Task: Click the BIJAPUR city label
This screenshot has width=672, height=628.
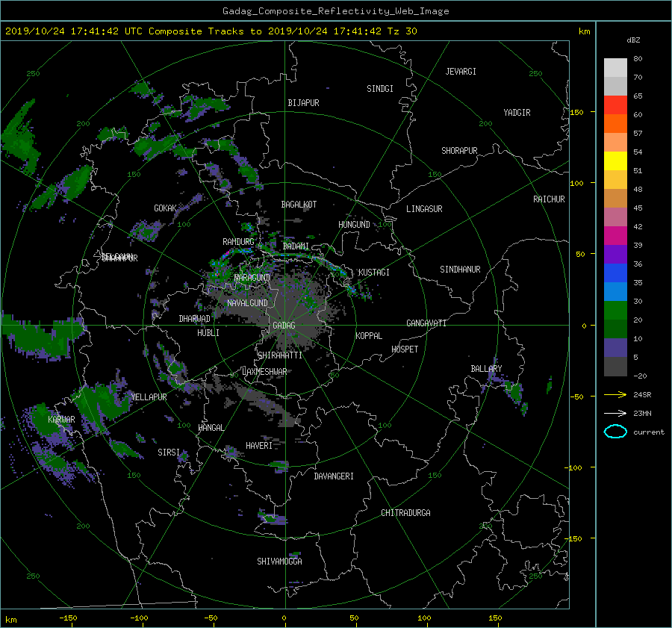Action: pyautogui.click(x=303, y=103)
